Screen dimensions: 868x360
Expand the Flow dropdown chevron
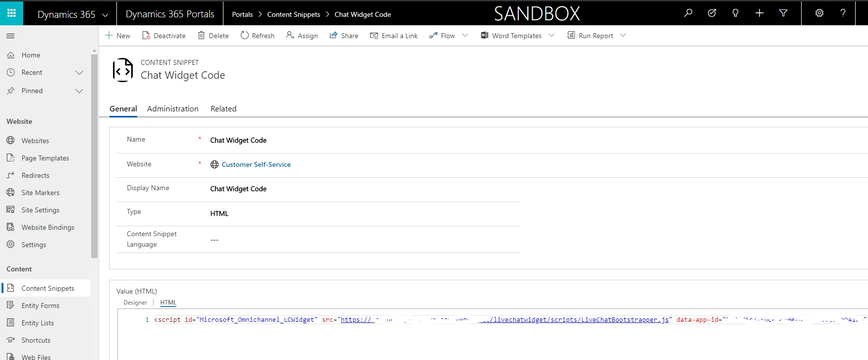pyautogui.click(x=465, y=36)
